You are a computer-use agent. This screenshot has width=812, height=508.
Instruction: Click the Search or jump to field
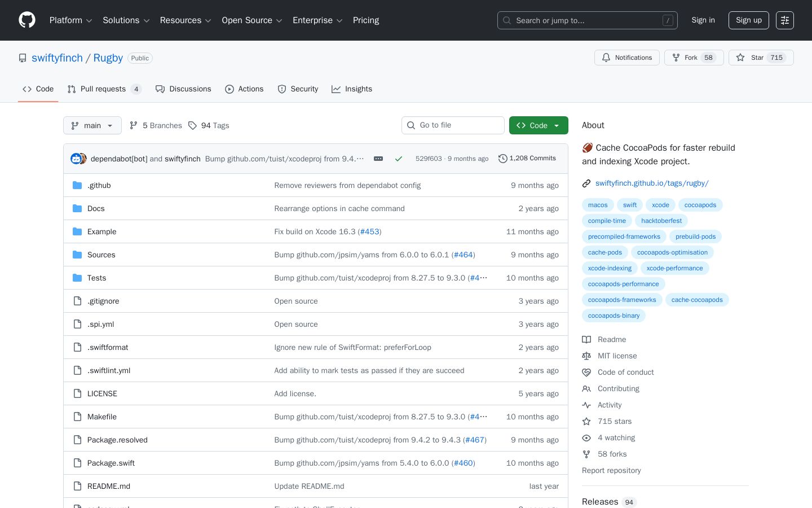tap(587, 20)
